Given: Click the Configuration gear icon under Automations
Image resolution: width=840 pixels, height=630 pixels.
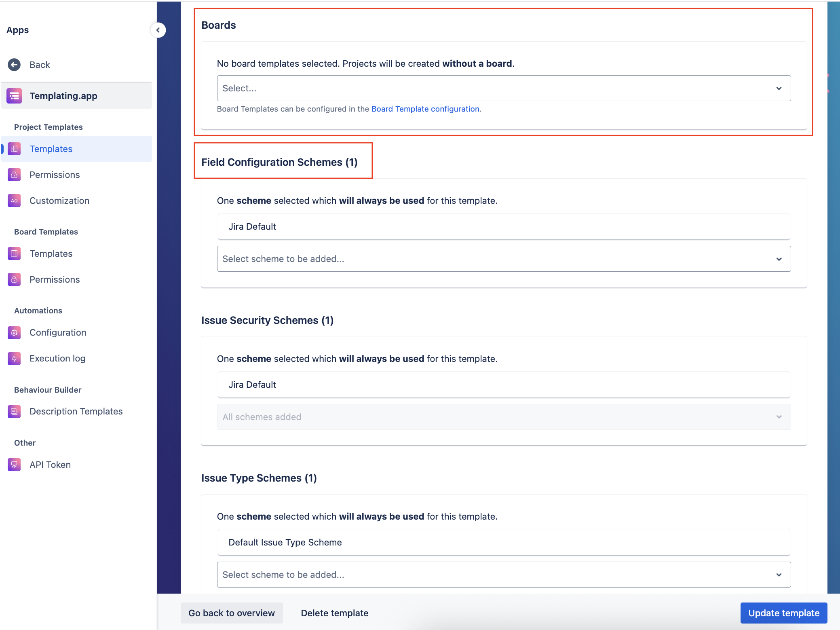Looking at the screenshot, I should [14, 332].
